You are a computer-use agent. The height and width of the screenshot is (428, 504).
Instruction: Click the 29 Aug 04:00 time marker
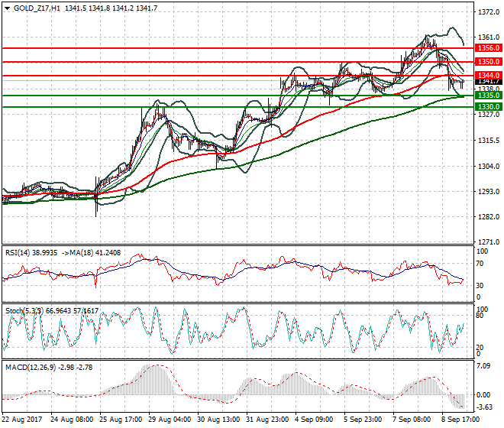pyautogui.click(x=170, y=420)
